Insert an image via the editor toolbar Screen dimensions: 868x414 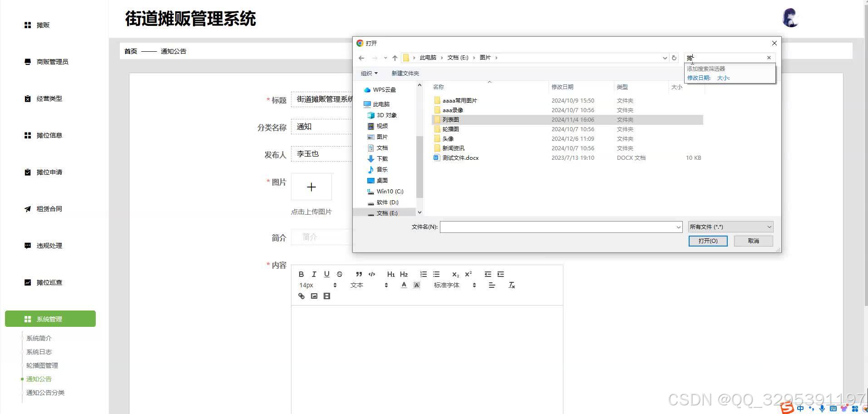(314, 296)
